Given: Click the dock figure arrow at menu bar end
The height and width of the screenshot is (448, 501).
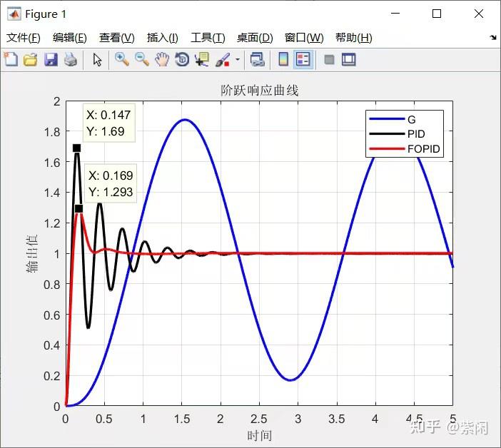Looking at the screenshot, I should coord(493,38).
